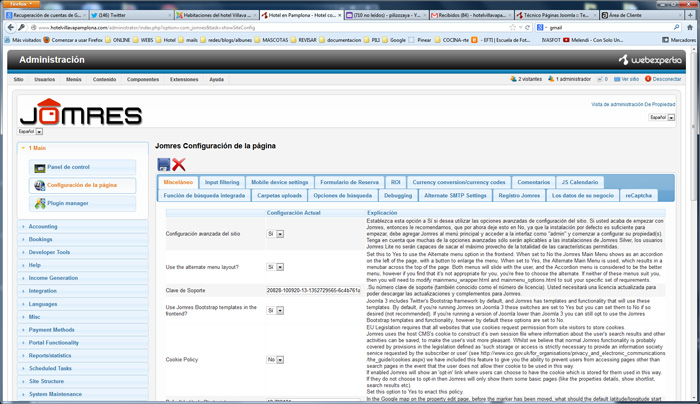700x404 pixels.
Task: Open the Extensiones menu
Action: pos(184,79)
